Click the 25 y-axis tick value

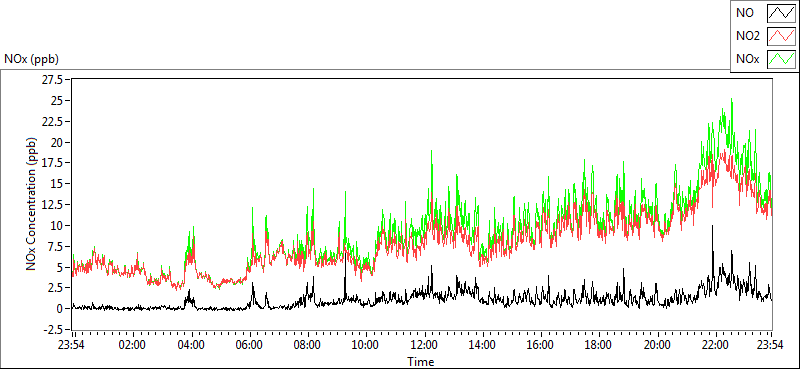[56, 101]
